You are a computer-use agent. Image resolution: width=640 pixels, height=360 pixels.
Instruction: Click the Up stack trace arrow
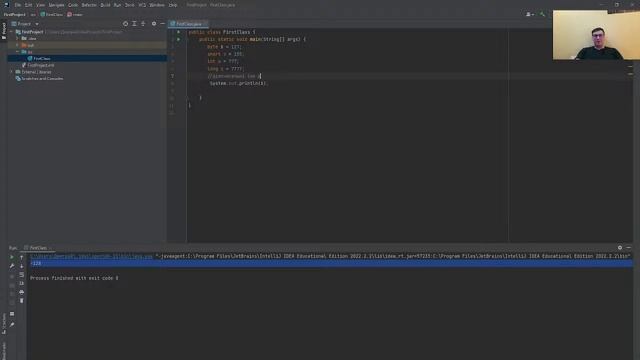tap(22, 257)
